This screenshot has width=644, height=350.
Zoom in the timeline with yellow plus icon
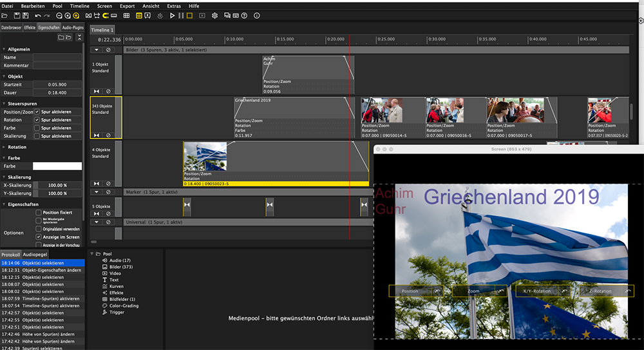pyautogui.click(x=76, y=15)
